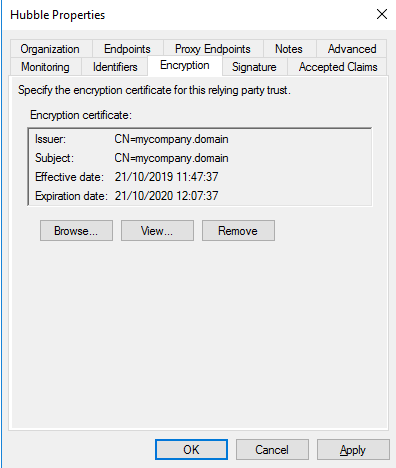The width and height of the screenshot is (396, 468).
Task: Confirm with the OK button
Action: click(191, 449)
